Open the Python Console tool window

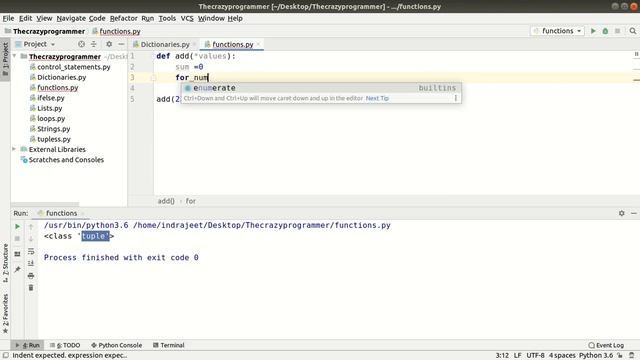116,345
